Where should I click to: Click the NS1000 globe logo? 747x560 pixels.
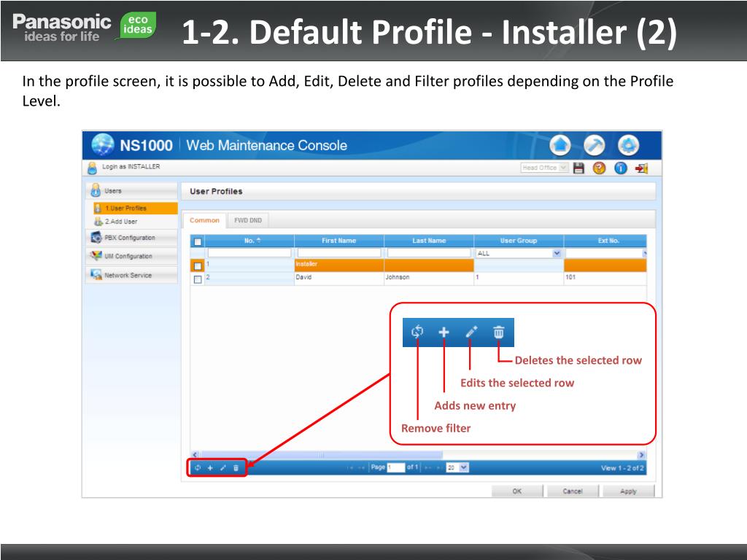[x=103, y=145]
